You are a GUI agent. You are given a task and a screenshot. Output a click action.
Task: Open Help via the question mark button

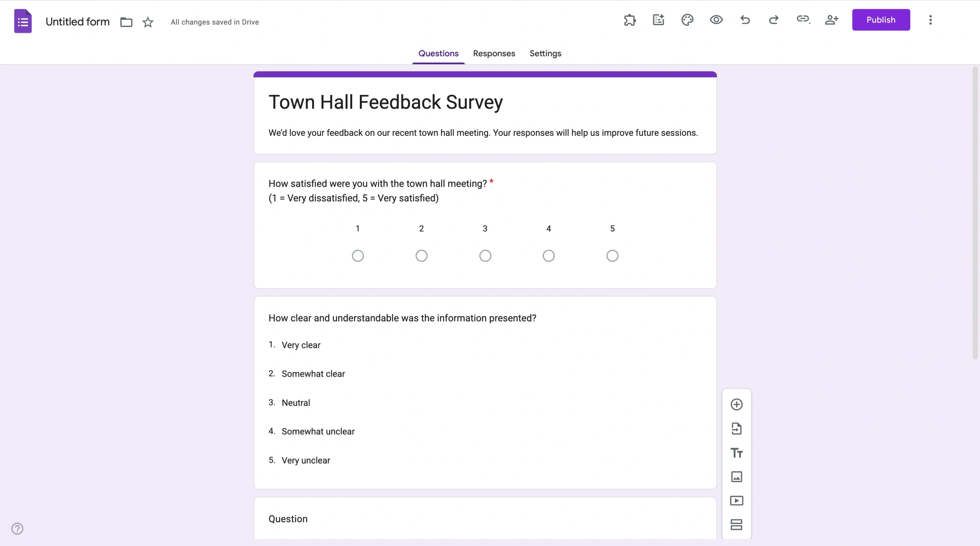(x=17, y=528)
